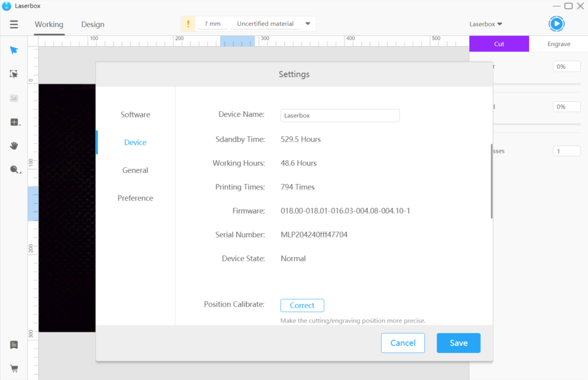The image size is (588, 380).
Task: Expand the Uncertified material dropdown
Action: pyautogui.click(x=307, y=23)
